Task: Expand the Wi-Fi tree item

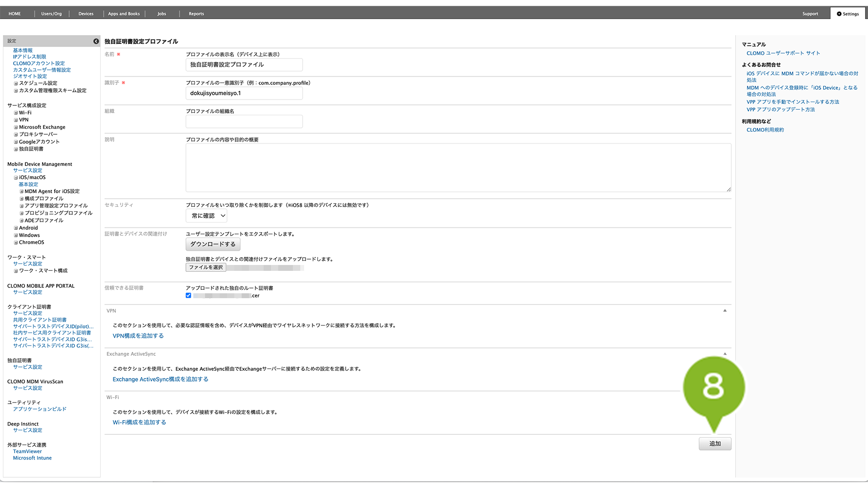Action: (16, 113)
